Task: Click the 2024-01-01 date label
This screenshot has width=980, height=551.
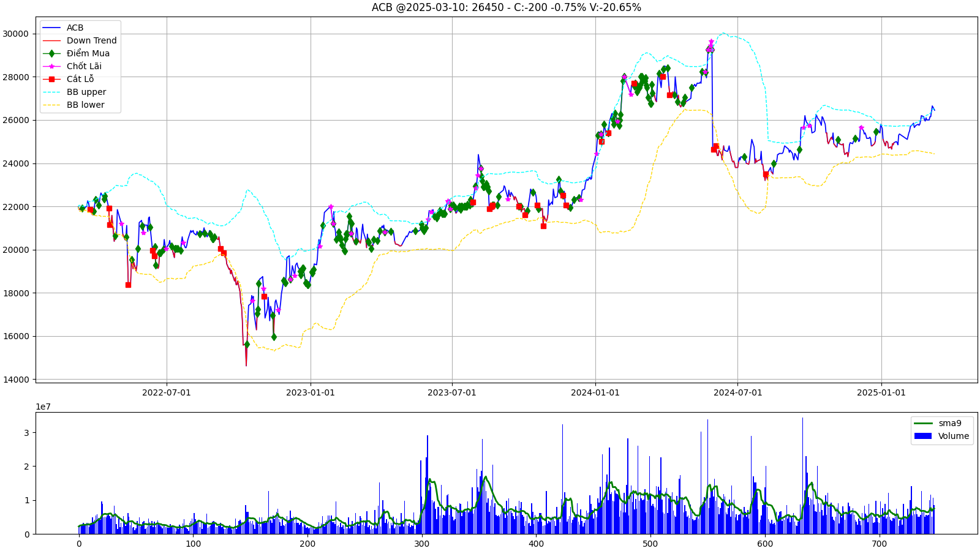Action: pos(595,392)
